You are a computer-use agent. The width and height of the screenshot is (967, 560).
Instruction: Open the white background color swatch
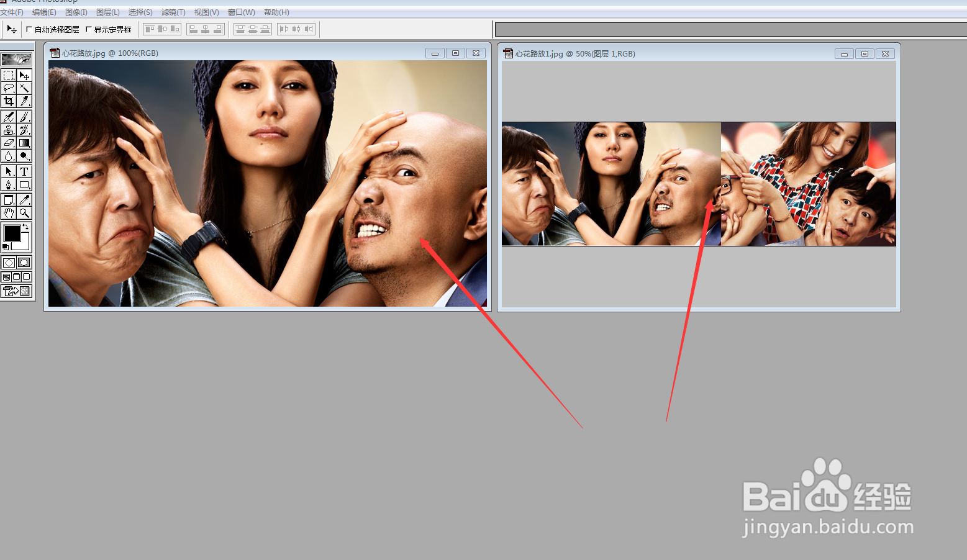pyautogui.click(x=24, y=245)
